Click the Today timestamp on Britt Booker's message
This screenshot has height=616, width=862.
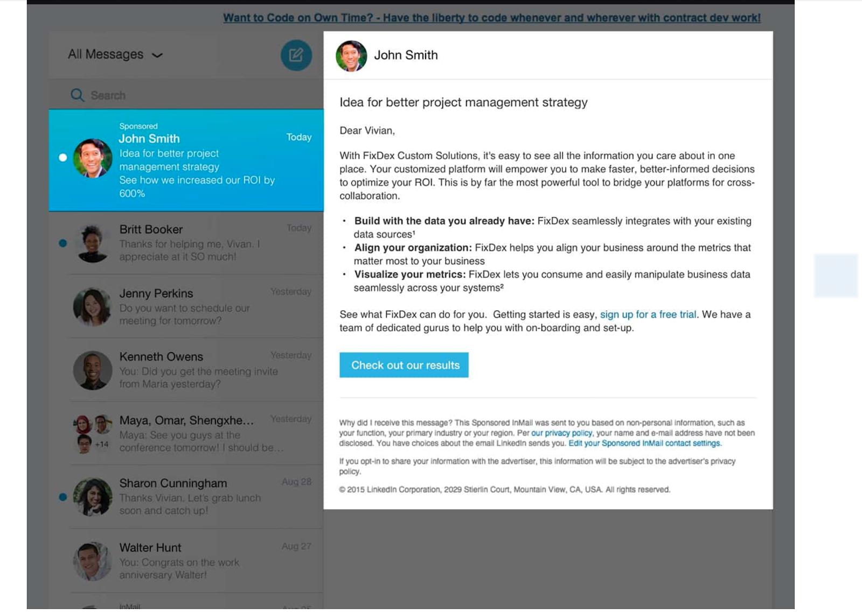point(299,228)
